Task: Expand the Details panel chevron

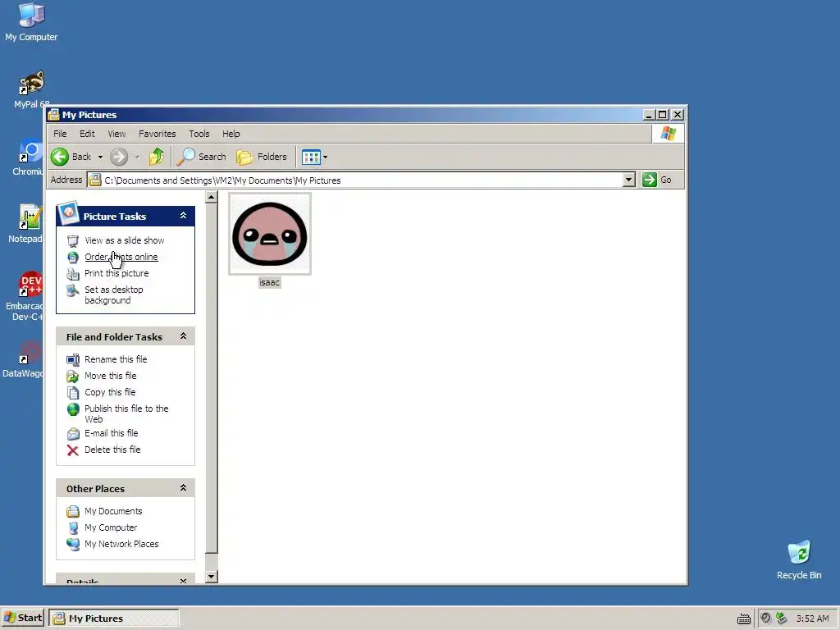Action: click(183, 581)
